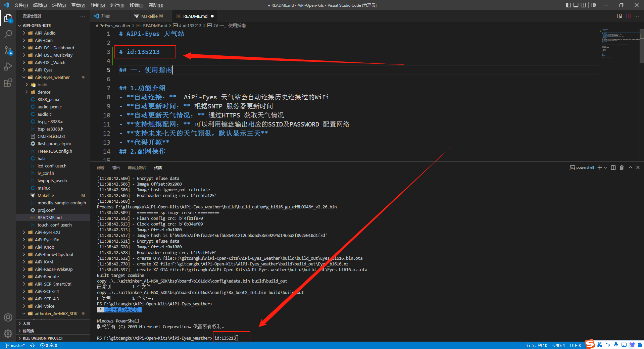Click the editor minimap preview
The height and width of the screenshot is (349, 644).
pos(620,44)
